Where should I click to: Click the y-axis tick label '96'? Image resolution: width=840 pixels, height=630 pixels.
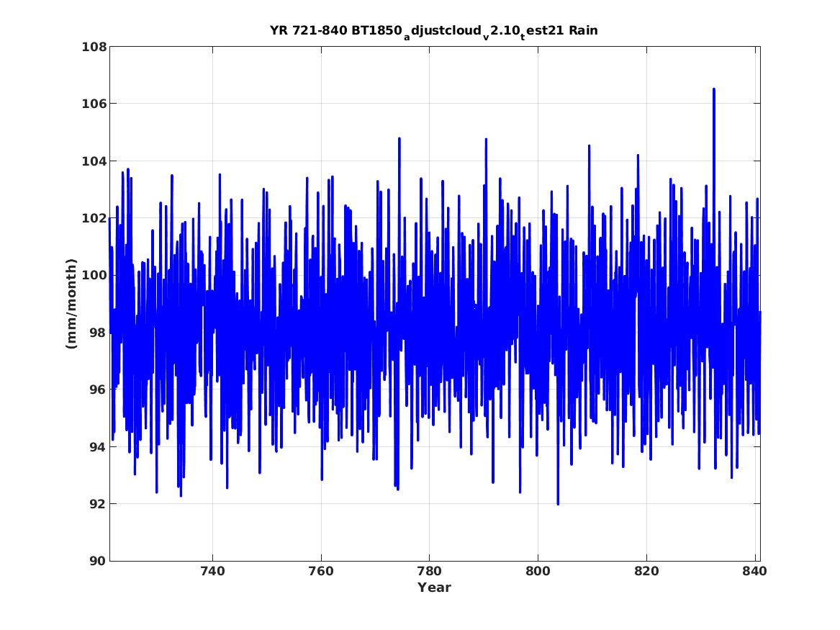click(x=97, y=390)
